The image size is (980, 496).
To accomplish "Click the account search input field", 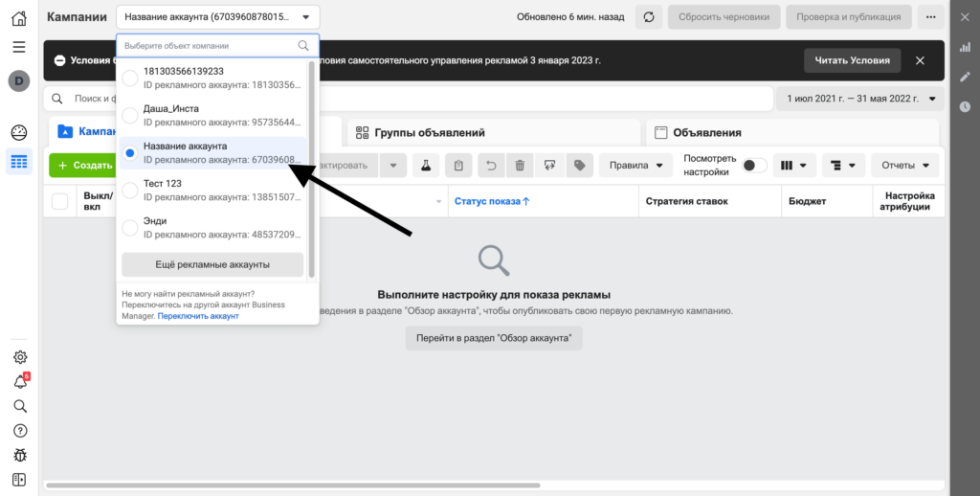I will 209,45.
